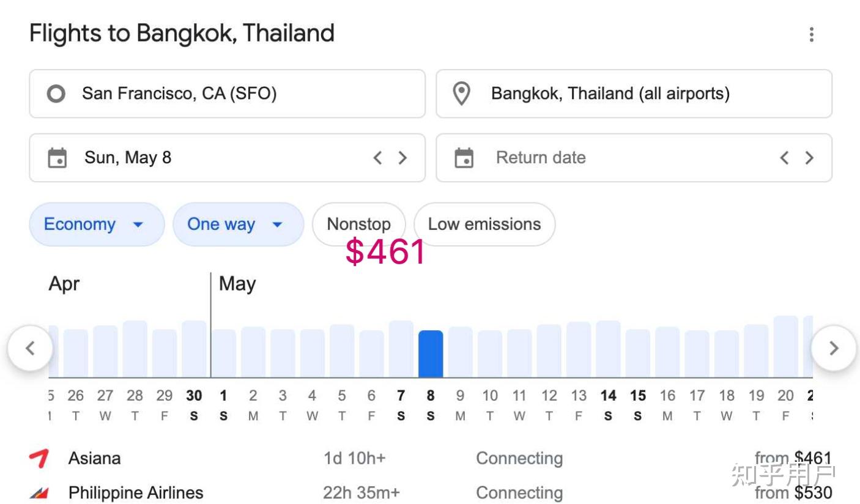Move return date back with left chevron
The image size is (860, 504).
tap(784, 158)
